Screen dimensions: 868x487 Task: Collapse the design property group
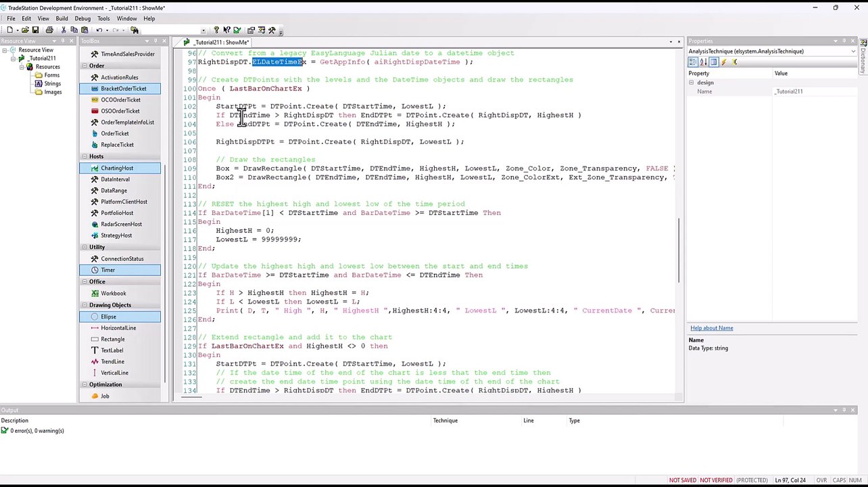(691, 83)
